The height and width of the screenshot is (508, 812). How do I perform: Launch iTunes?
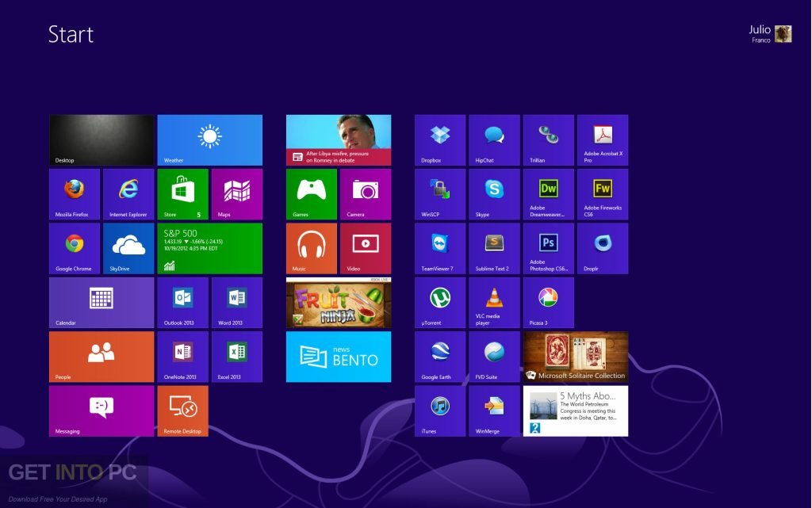[439, 411]
